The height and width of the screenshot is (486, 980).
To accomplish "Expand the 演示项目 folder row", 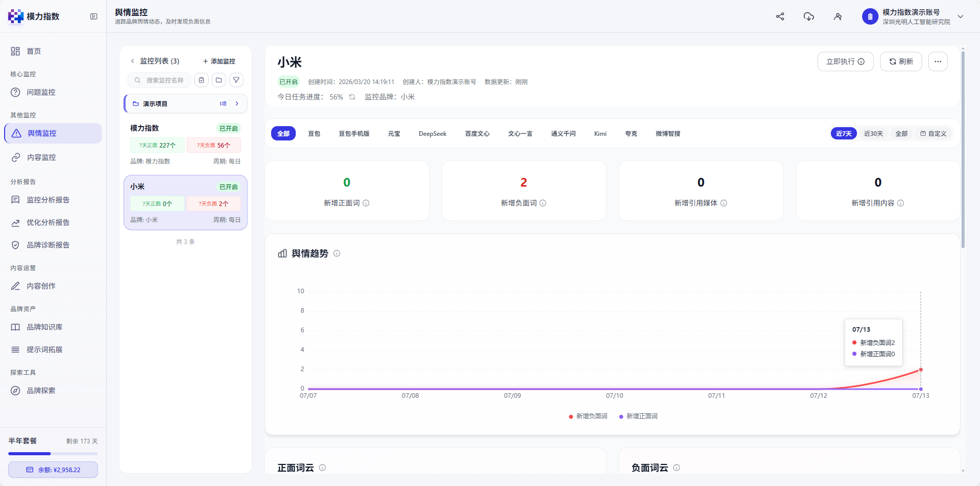I will tap(186, 104).
